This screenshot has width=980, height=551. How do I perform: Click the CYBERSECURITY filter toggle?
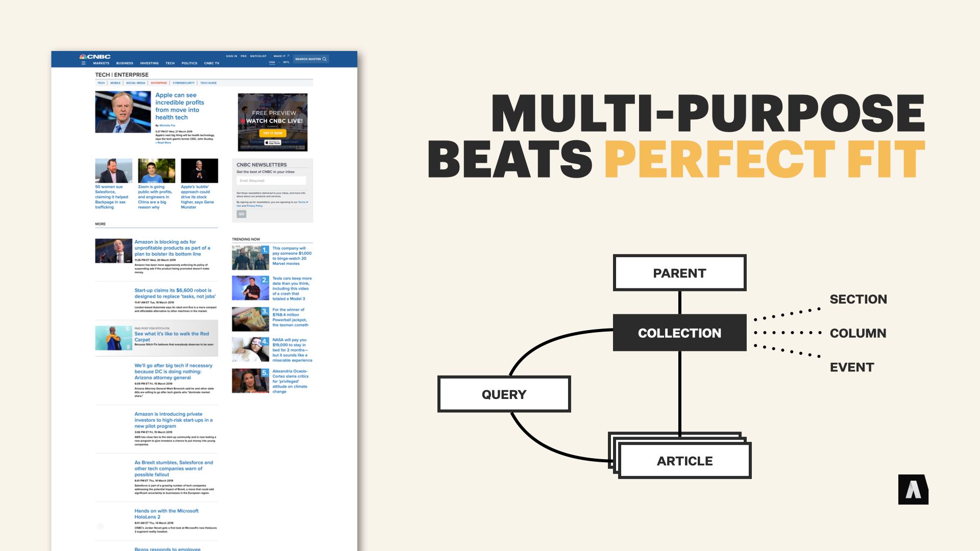point(182,83)
